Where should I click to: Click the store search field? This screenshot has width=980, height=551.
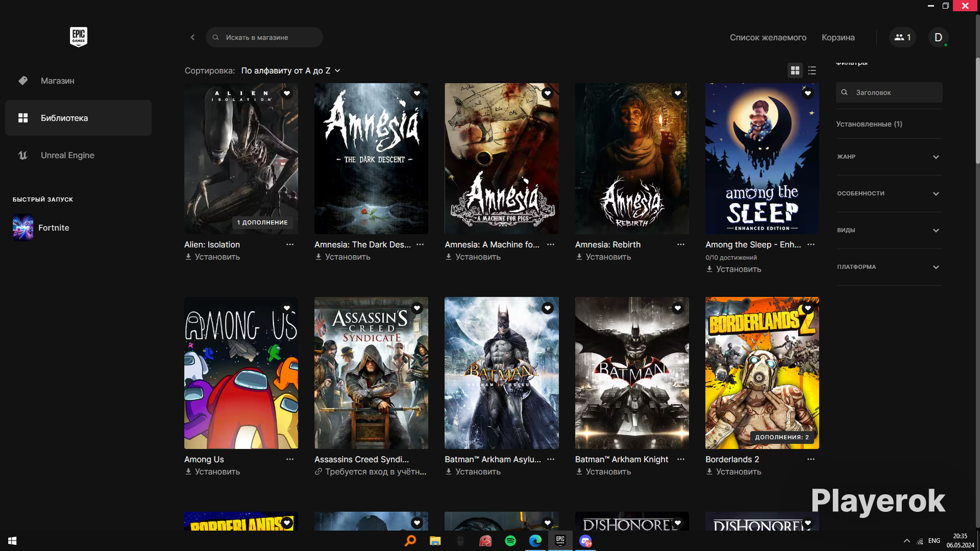point(264,37)
